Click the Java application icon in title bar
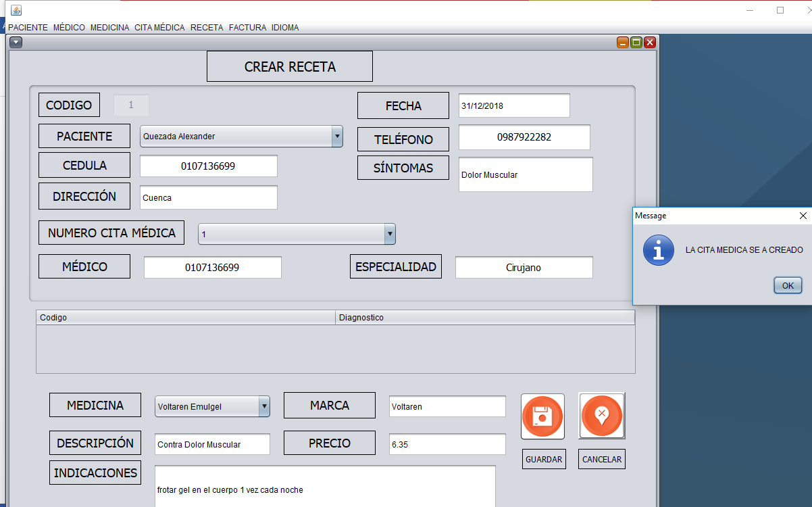Screen dimensions: 812x507 point(16,10)
